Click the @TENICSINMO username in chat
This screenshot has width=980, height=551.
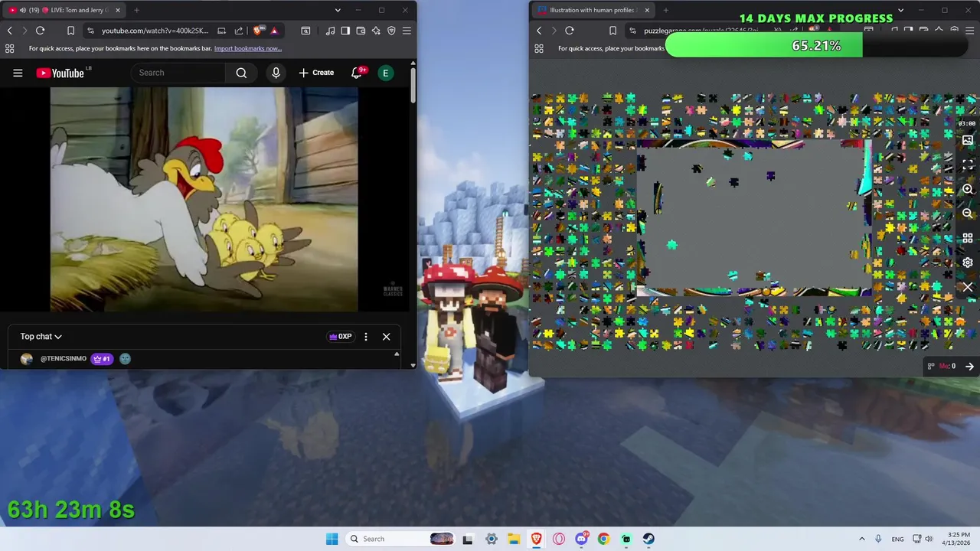64,359
